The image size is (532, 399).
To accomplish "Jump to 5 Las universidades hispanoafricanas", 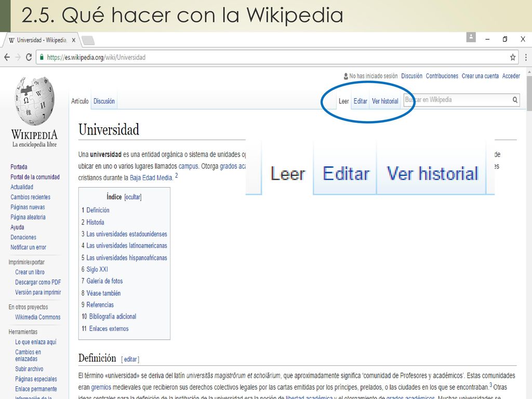I will [124, 258].
